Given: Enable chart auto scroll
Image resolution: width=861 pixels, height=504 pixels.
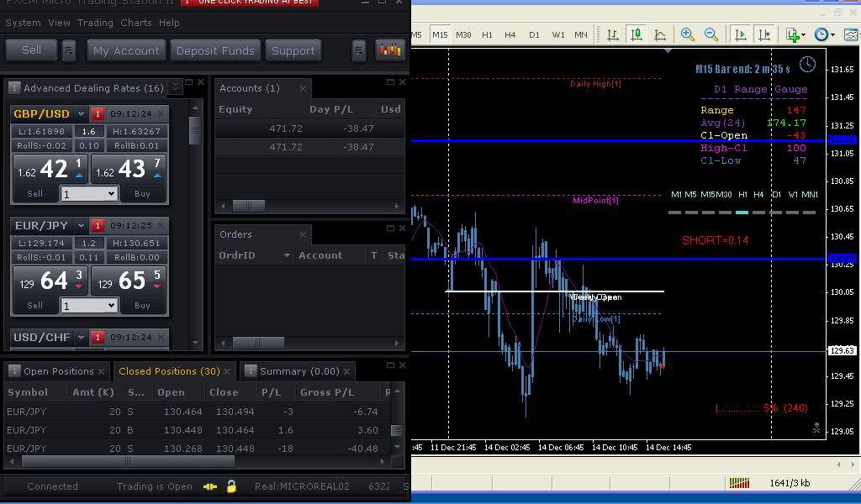Looking at the screenshot, I should pos(740,34).
